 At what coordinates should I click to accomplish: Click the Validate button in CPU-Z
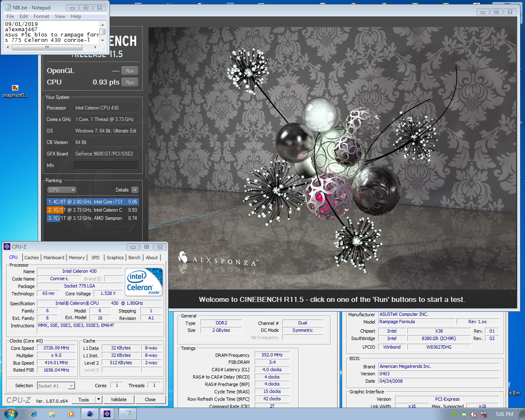119,399
